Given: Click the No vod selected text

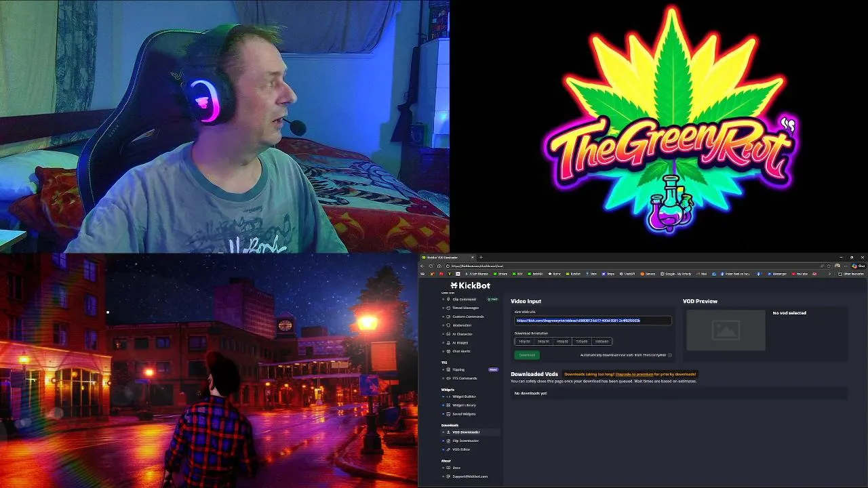Looking at the screenshot, I should pyautogui.click(x=789, y=313).
